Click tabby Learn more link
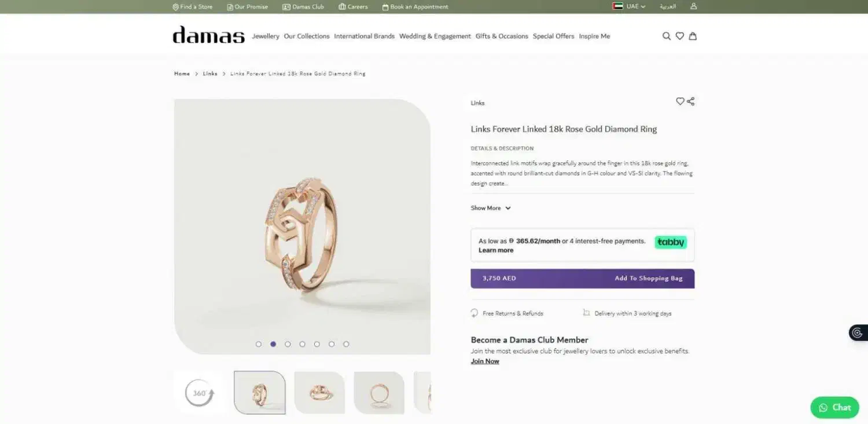868x424 pixels. [496, 250]
